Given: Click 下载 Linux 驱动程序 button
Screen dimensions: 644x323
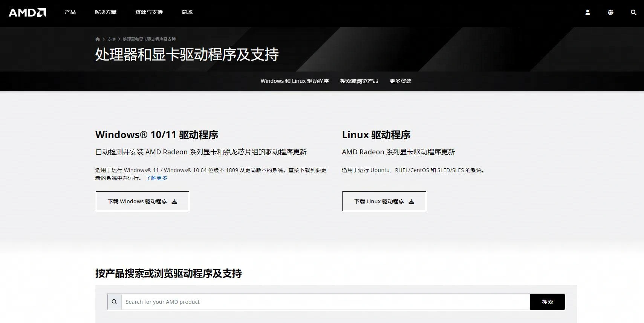Looking at the screenshot, I should [x=384, y=201].
